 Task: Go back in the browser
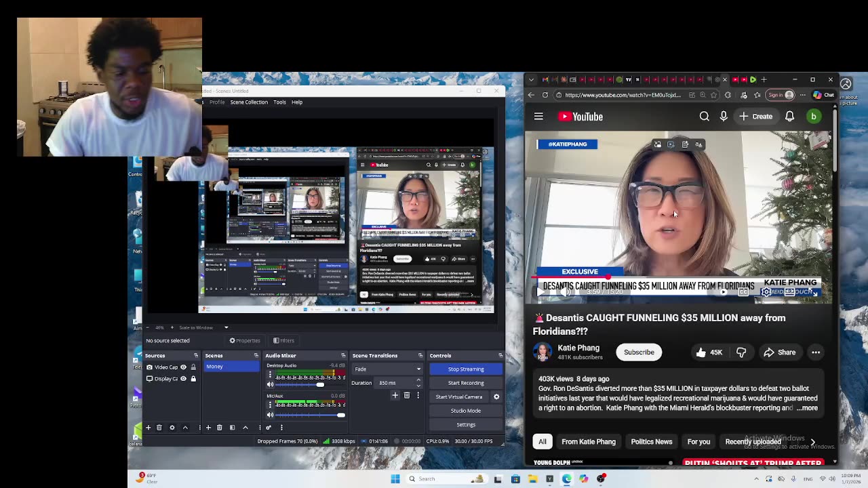pos(531,95)
